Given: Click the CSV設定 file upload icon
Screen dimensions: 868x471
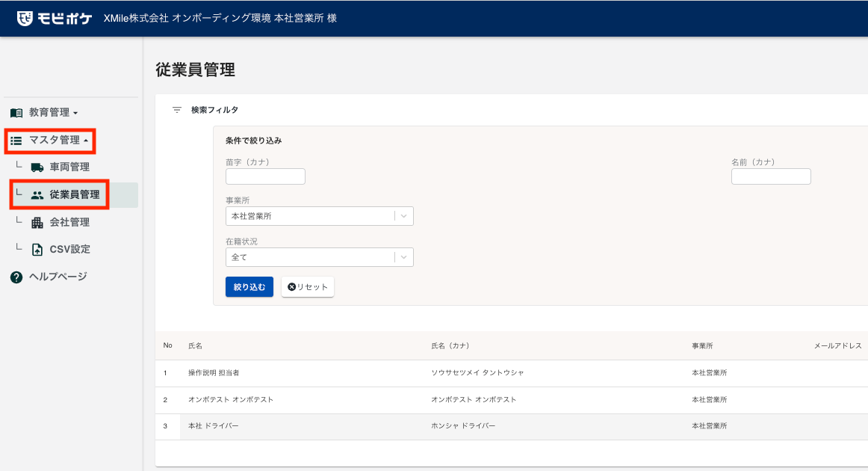Looking at the screenshot, I should (37, 250).
